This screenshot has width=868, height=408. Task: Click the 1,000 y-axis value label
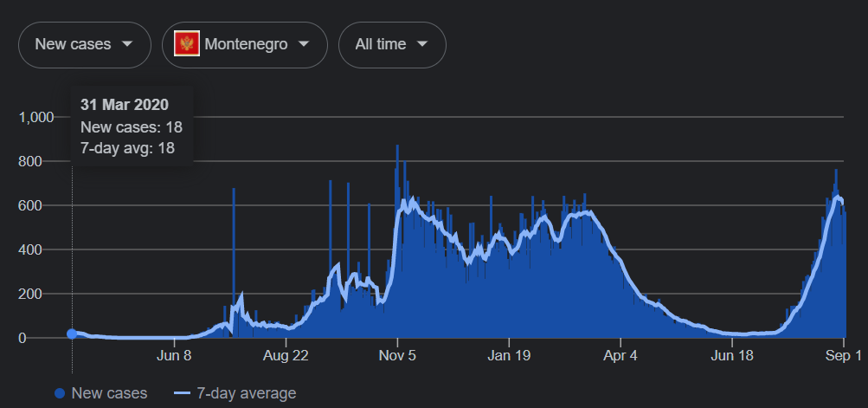[36, 117]
